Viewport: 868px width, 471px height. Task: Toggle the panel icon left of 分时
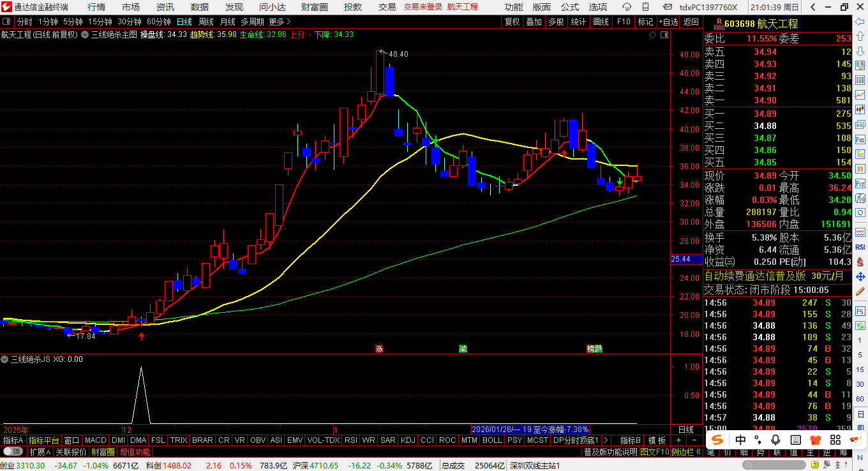pos(6,22)
